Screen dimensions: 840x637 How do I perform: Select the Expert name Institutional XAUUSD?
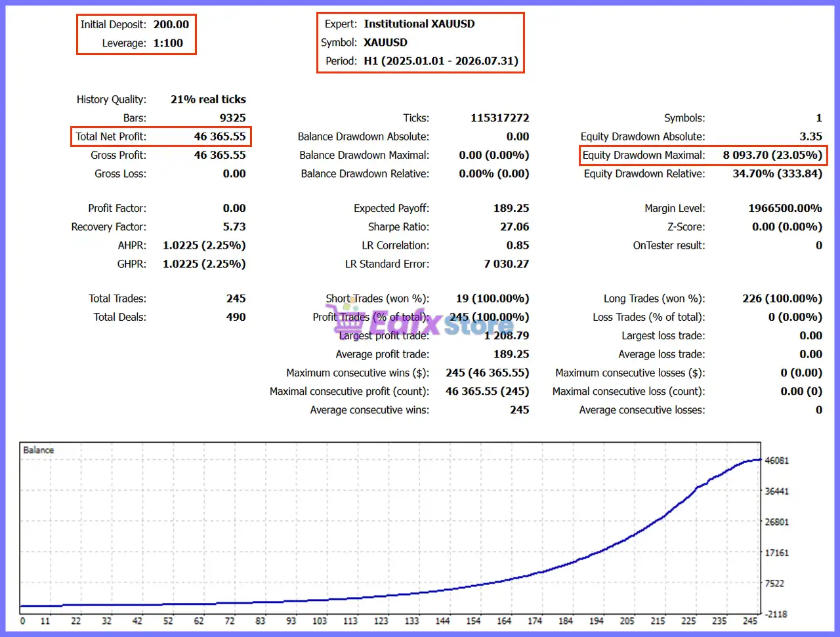coord(419,24)
